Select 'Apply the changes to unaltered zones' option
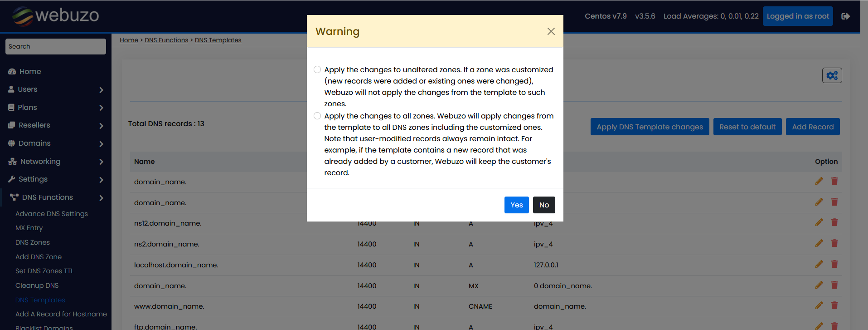This screenshot has height=330, width=868. 317,69
